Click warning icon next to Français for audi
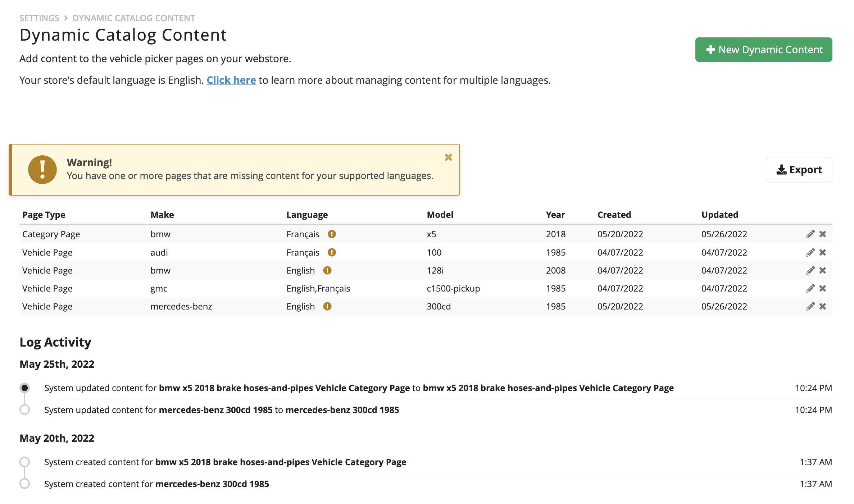This screenshot has height=504, width=854. point(332,252)
